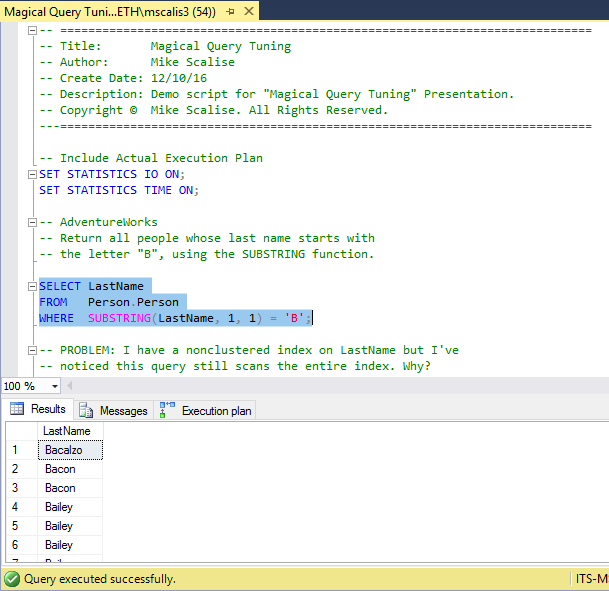Viewport: 609px width, 591px height.
Task: Click SET STATISTICS TIME ON line
Action: [x=119, y=190]
